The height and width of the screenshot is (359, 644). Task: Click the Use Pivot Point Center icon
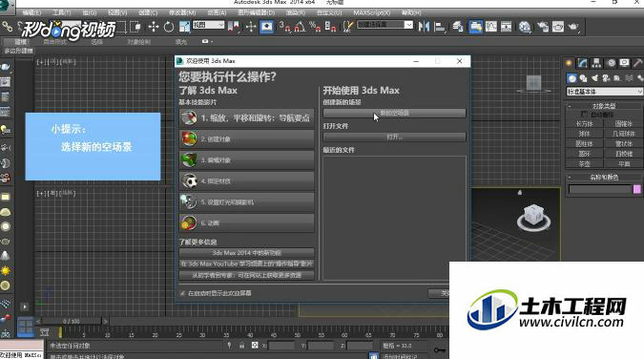(234, 27)
